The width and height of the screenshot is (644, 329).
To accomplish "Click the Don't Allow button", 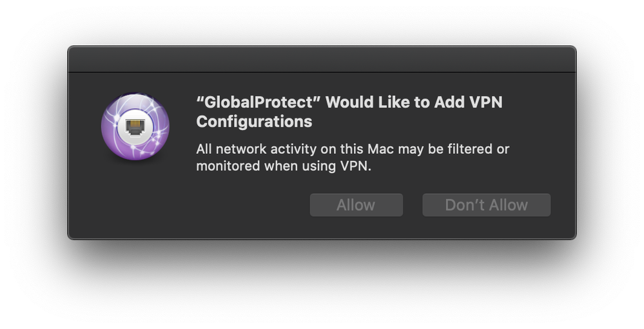I will coord(486,205).
